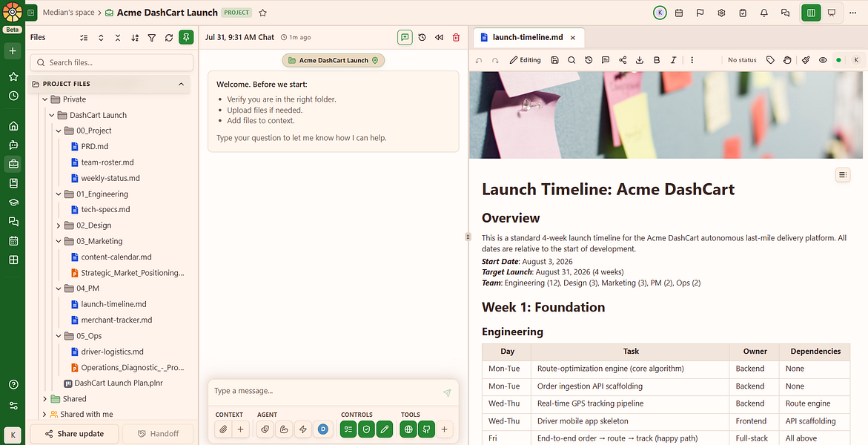Click the Handoff button

[x=158, y=433]
